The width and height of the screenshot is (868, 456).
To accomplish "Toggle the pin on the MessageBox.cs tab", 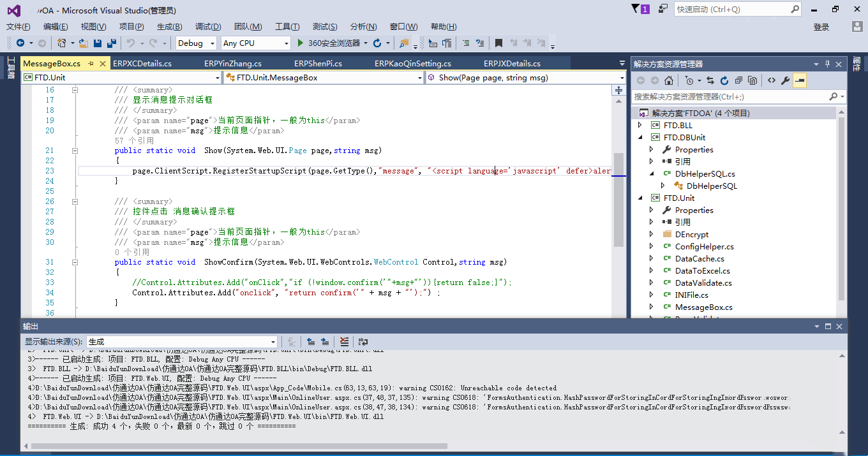I will coord(91,63).
